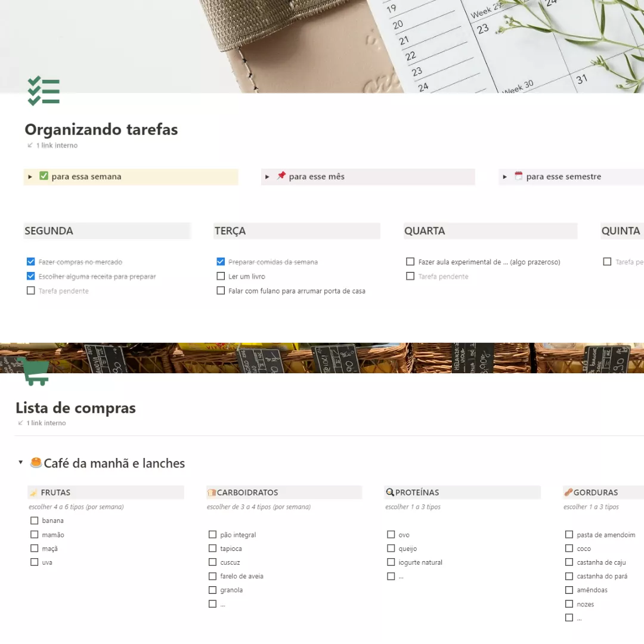Viewport: 644px width, 644px height.
Task: Click the peanut icon next to GORDURAS
Action: coord(568,492)
